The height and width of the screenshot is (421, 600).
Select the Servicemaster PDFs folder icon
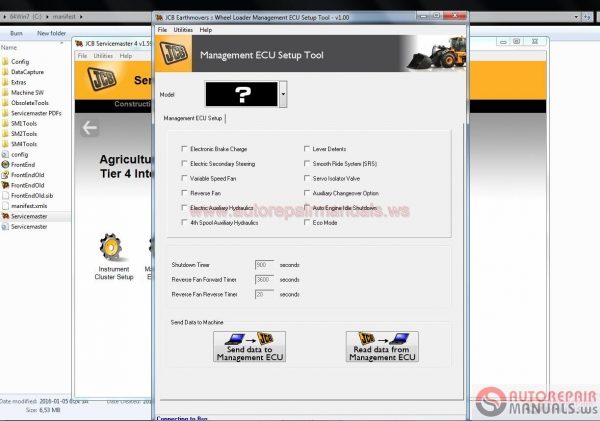(x=5, y=113)
